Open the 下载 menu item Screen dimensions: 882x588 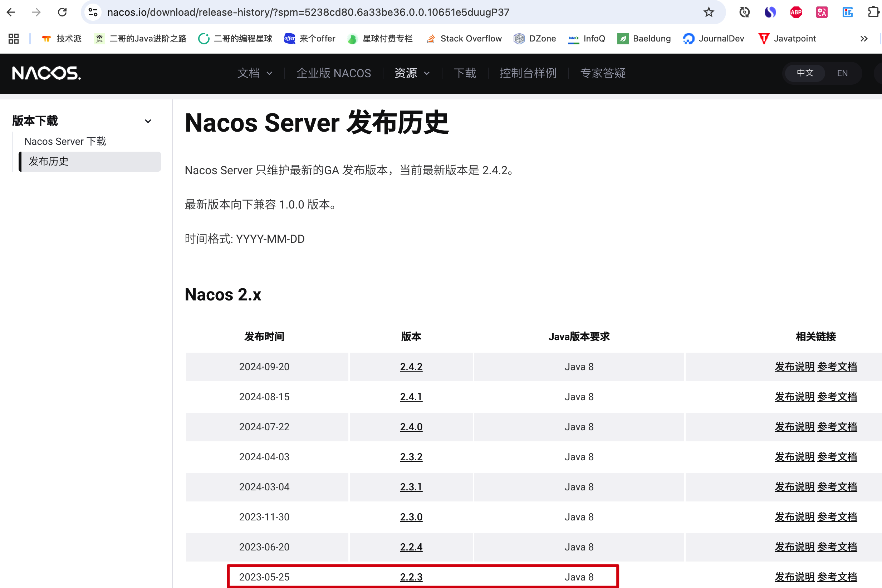pos(465,73)
